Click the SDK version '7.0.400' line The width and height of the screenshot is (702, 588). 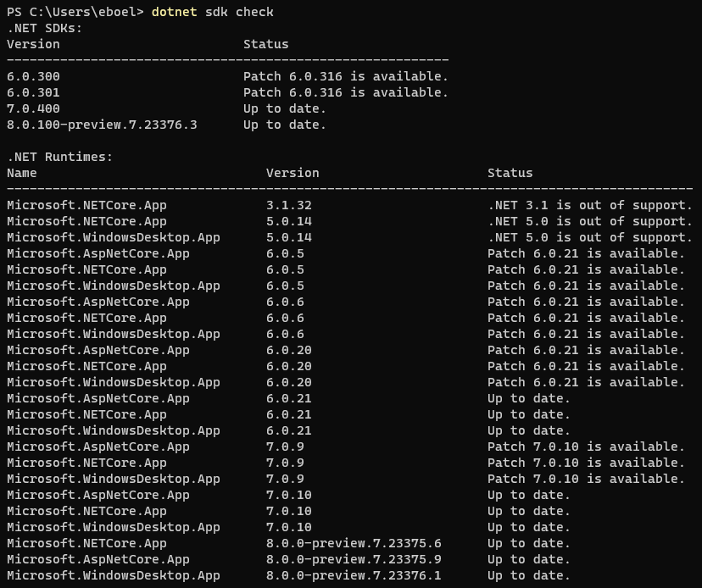click(x=31, y=108)
